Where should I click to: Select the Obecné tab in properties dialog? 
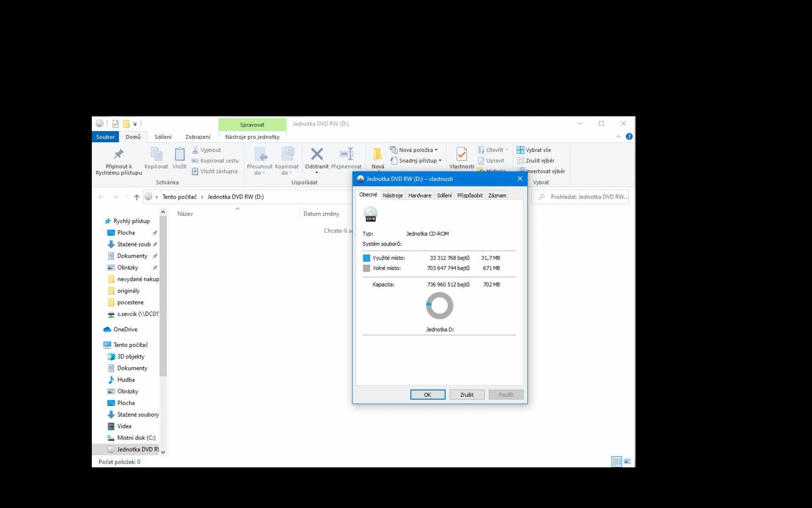point(368,195)
